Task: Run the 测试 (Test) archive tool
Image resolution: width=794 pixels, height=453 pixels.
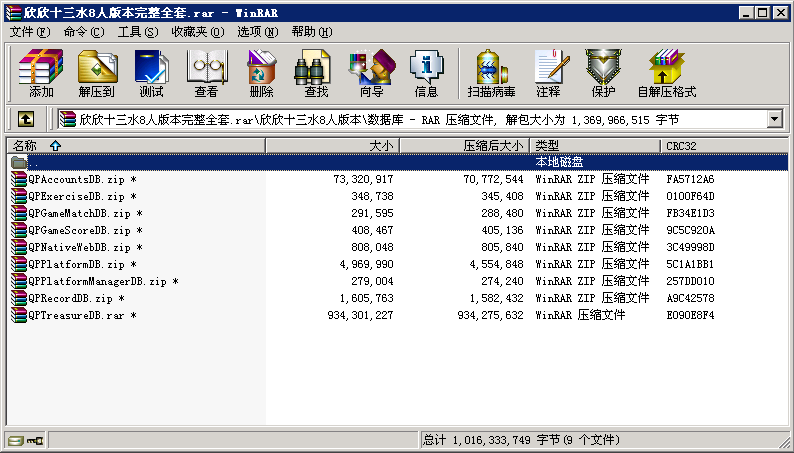Action: [151, 73]
